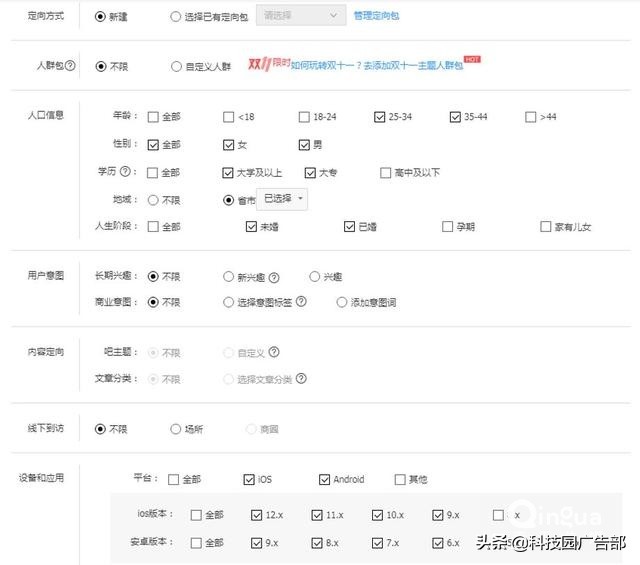Check the 18-24 age checkbox
Image resolution: width=640 pixels, height=565 pixels.
pos(304,117)
